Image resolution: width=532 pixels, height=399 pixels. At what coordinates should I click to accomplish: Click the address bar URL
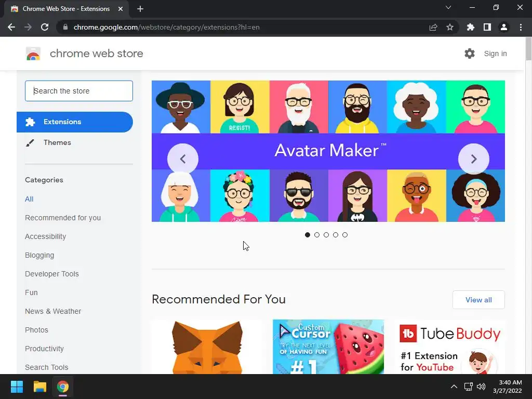pos(166,27)
